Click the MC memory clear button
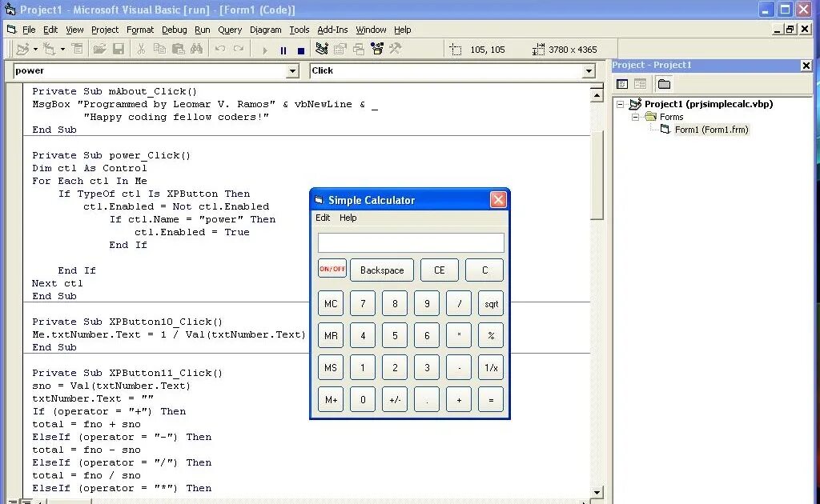Image resolution: width=820 pixels, height=504 pixels. (331, 303)
